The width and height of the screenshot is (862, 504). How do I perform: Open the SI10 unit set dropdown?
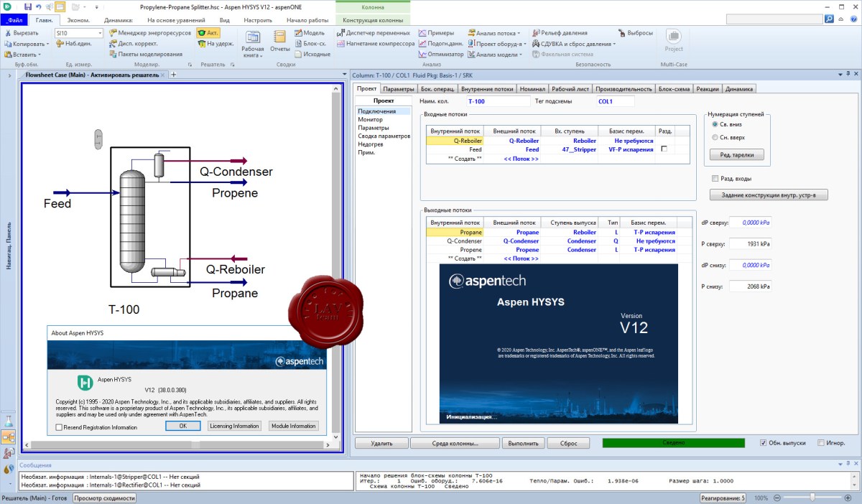(x=99, y=33)
